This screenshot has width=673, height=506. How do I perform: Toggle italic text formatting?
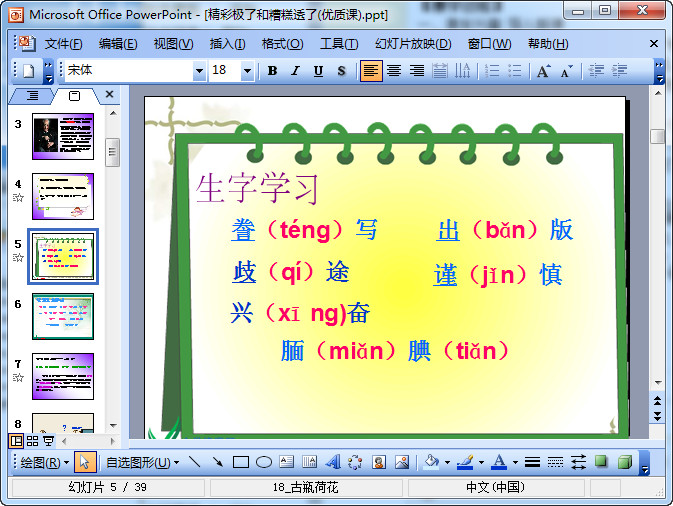click(295, 71)
